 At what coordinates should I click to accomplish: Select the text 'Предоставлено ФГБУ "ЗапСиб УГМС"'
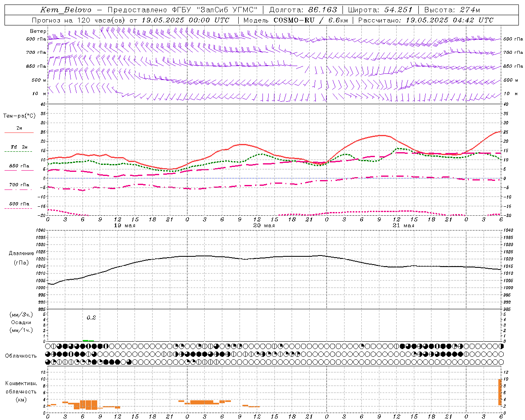click(183, 10)
